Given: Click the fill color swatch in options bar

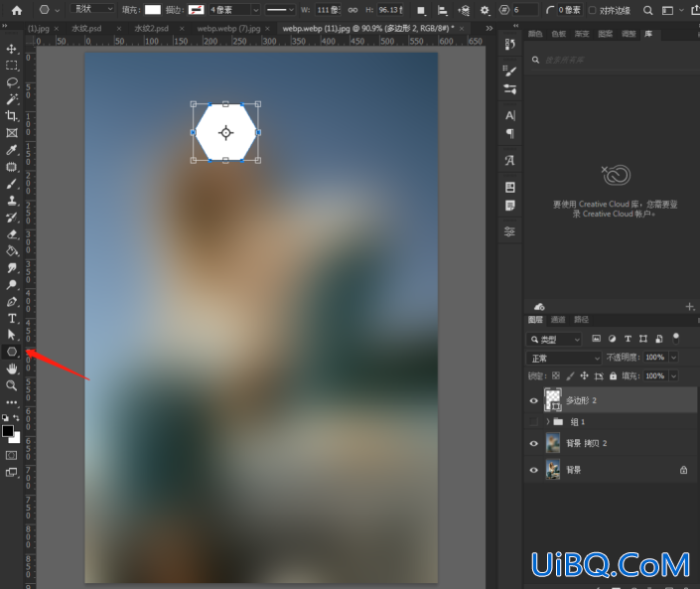Looking at the screenshot, I should click(153, 10).
